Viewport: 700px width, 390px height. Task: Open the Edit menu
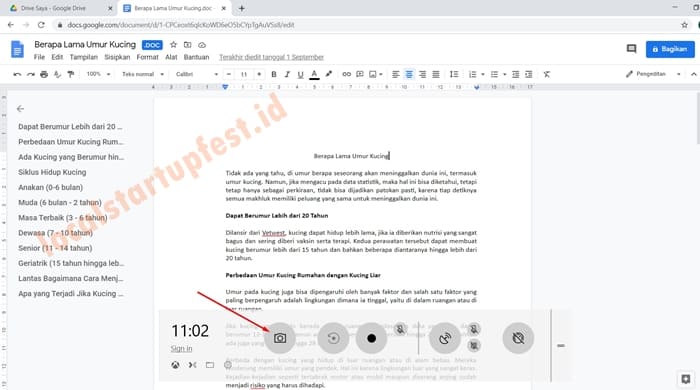(57, 57)
